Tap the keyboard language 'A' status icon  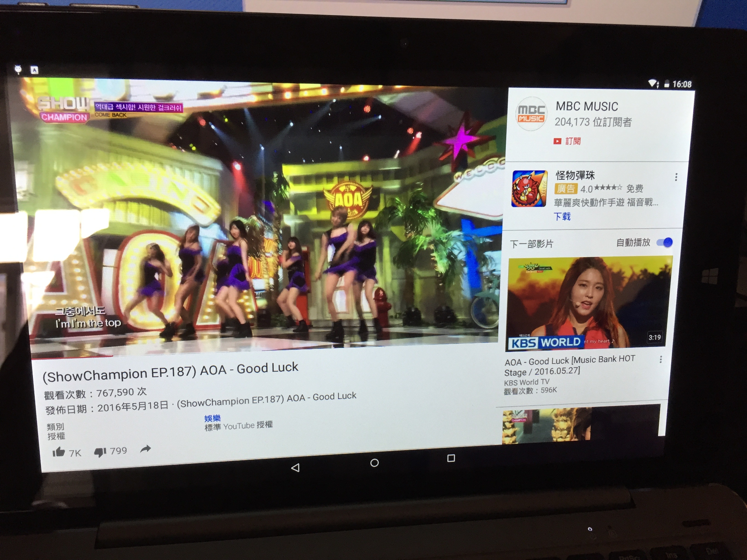tap(35, 70)
